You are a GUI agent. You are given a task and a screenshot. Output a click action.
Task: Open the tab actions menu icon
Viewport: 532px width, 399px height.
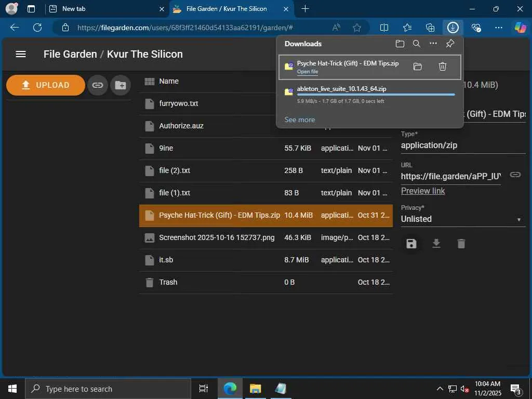point(31,9)
